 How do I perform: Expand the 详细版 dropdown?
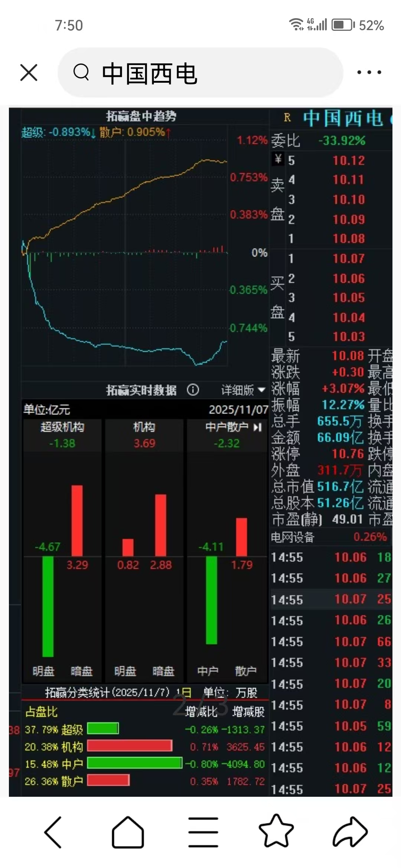tap(243, 390)
